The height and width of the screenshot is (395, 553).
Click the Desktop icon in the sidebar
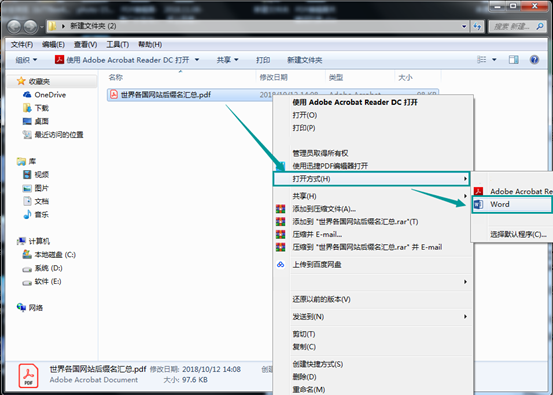pos(27,121)
